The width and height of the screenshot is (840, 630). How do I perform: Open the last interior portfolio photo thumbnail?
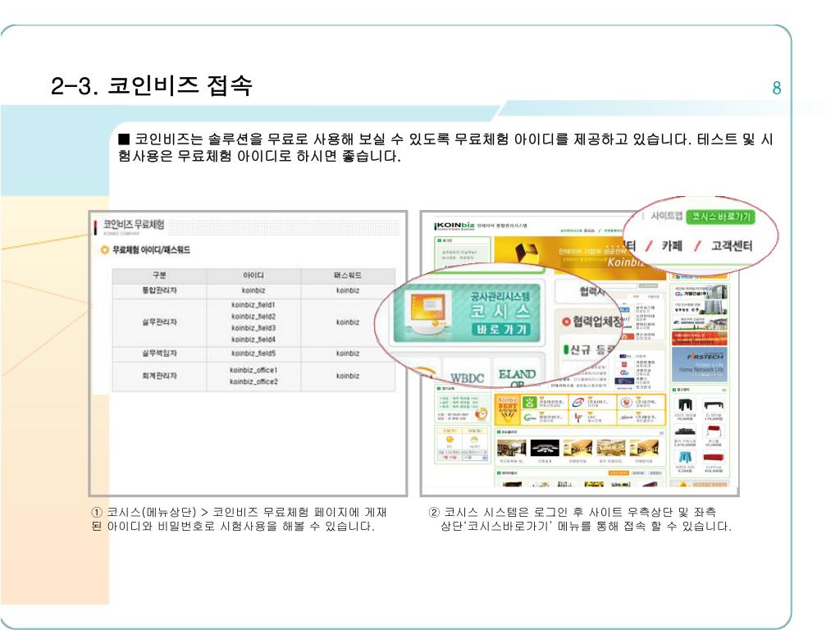644,447
